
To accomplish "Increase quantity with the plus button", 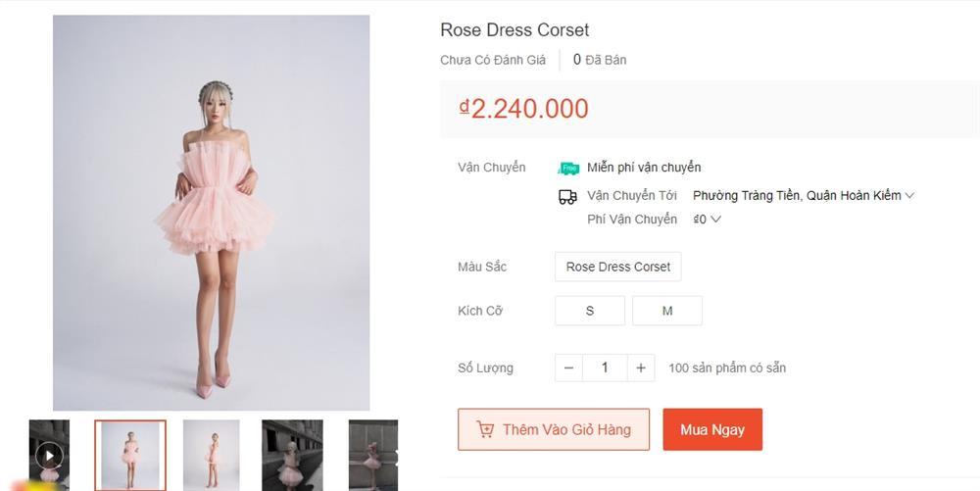I will point(641,368).
